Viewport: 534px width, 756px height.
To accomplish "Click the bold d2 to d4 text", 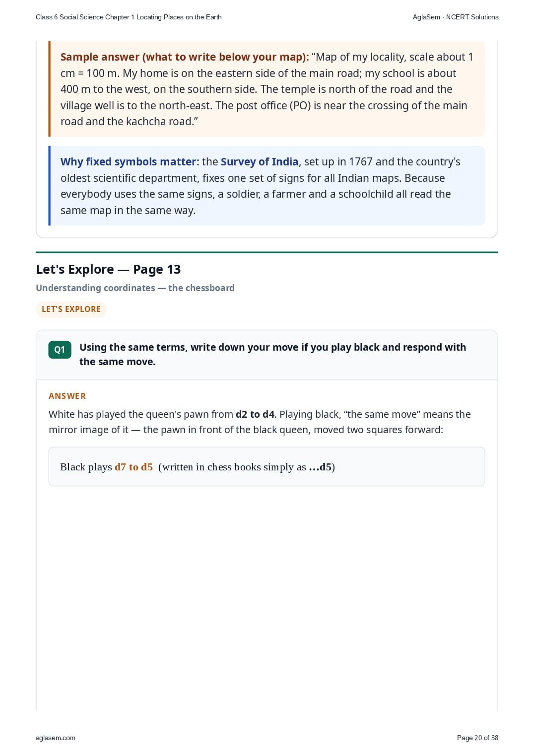I will [x=255, y=414].
